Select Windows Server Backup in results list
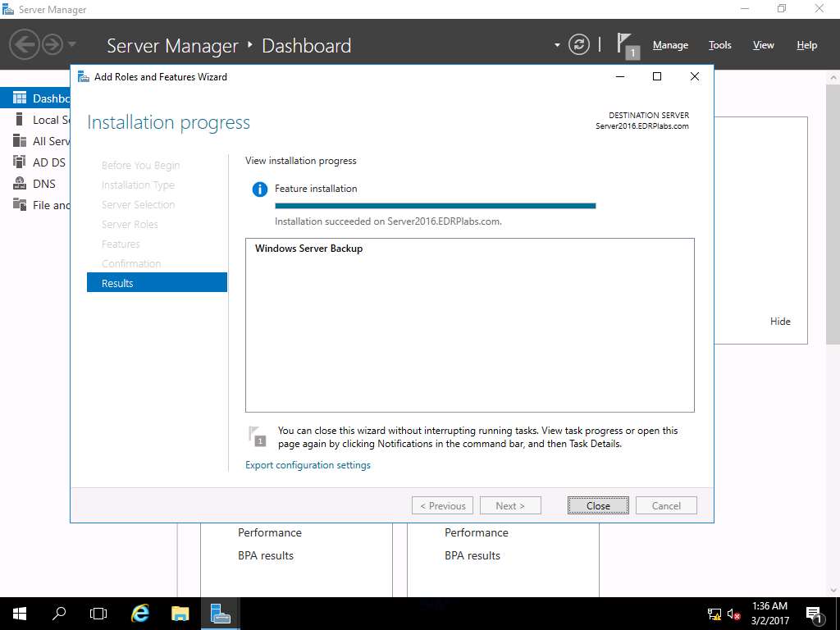The image size is (840, 630). [308, 249]
